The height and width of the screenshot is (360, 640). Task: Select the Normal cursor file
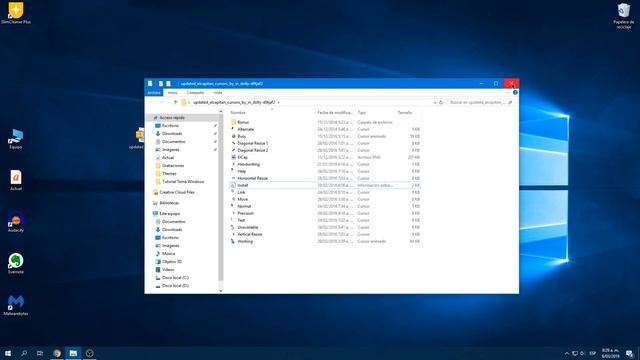pos(244,206)
